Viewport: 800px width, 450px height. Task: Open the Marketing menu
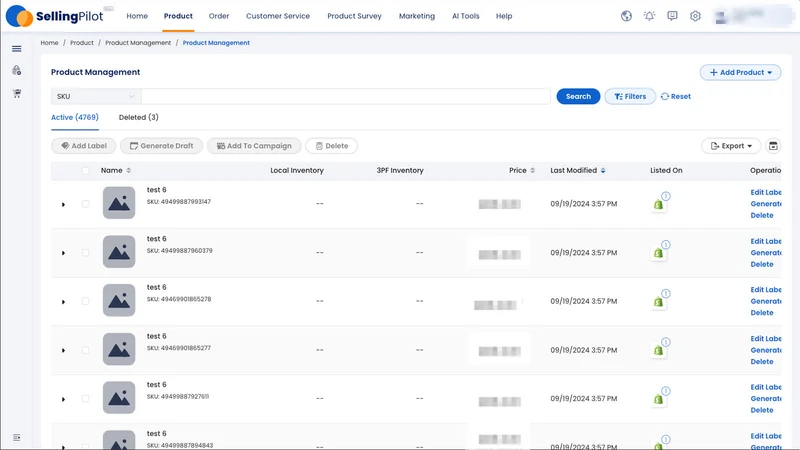point(417,16)
